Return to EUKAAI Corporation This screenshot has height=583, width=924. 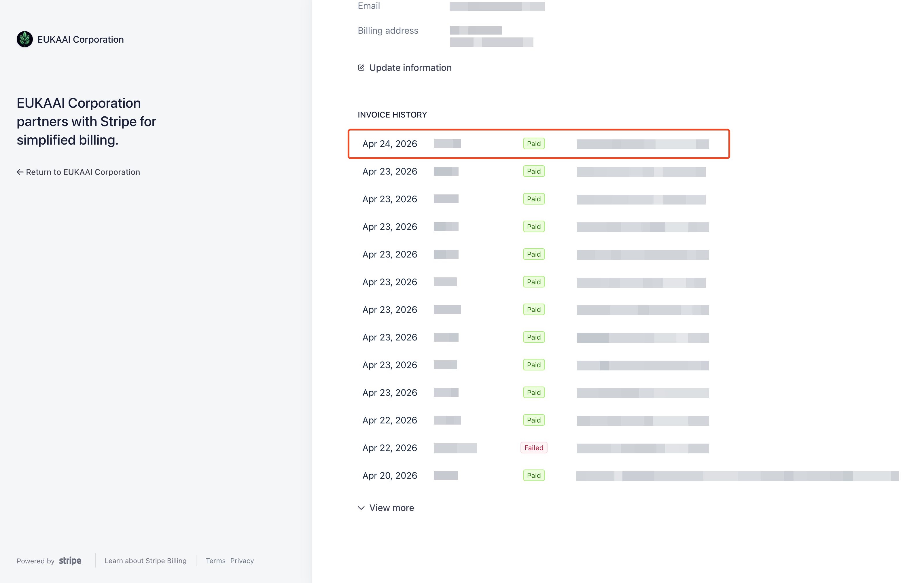(78, 172)
